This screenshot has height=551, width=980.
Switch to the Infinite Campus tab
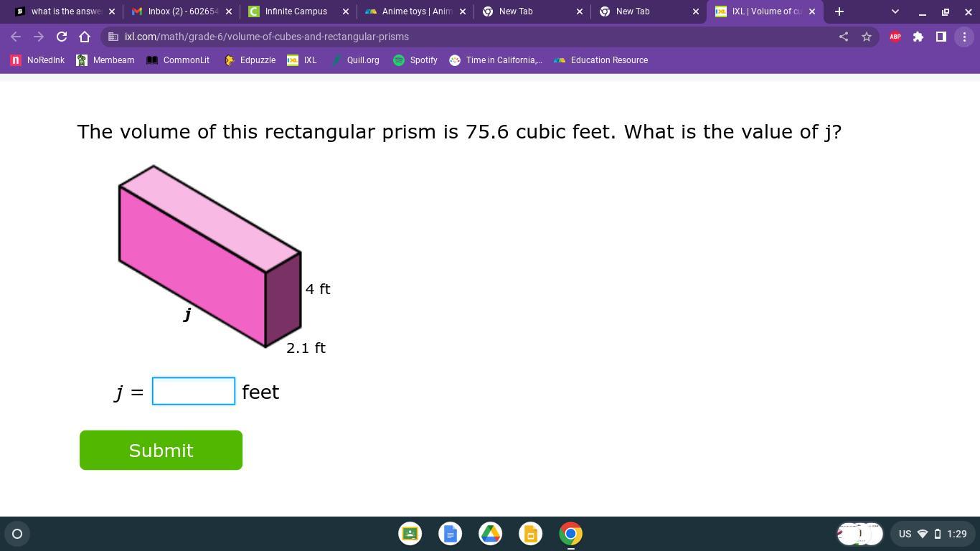pyautogui.click(x=296, y=11)
